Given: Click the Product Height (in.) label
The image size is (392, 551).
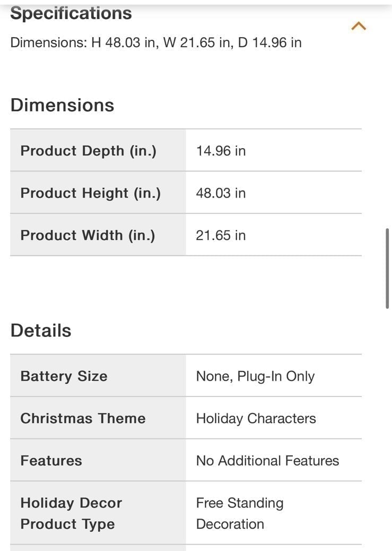Looking at the screenshot, I should click(90, 193).
